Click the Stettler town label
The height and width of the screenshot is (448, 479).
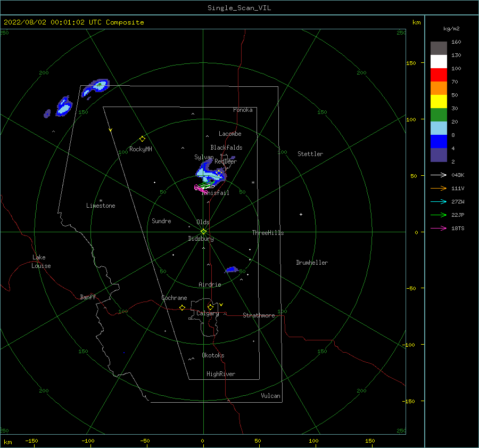pos(310,154)
